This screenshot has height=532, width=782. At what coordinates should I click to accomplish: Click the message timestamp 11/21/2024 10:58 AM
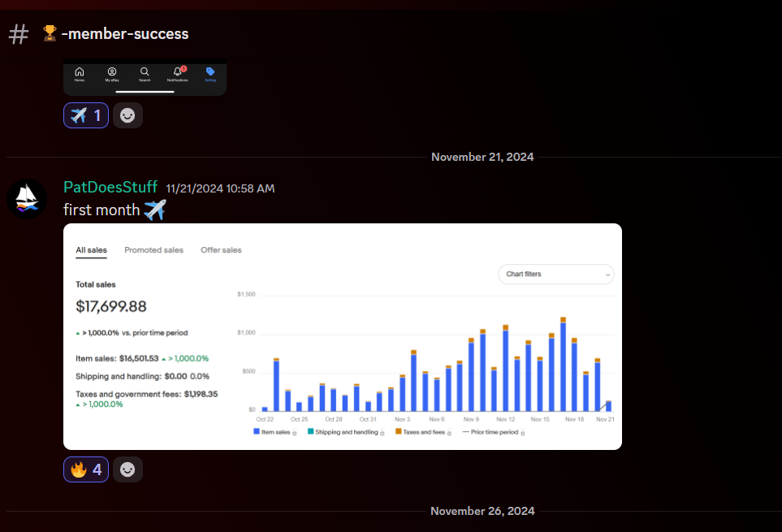click(220, 188)
